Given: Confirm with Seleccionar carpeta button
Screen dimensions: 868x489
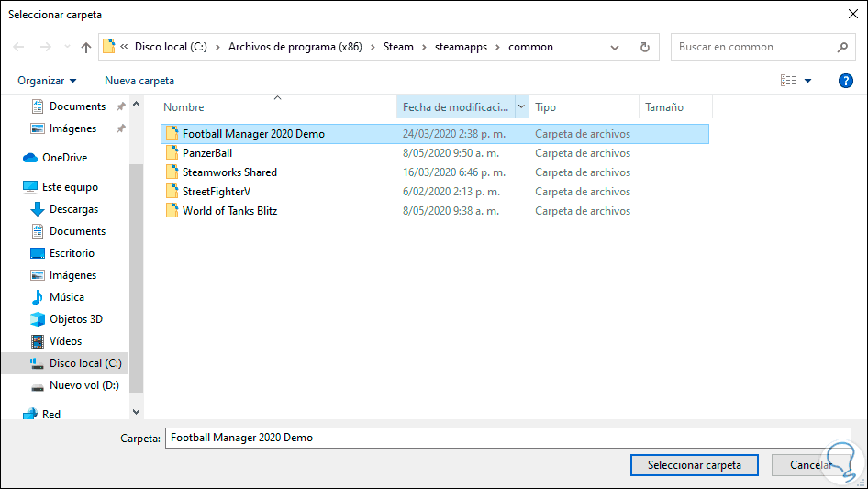Looking at the screenshot, I should pyautogui.click(x=695, y=465).
